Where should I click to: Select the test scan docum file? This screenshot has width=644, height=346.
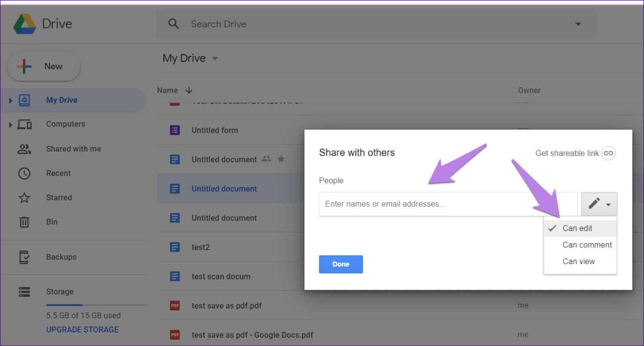221,276
